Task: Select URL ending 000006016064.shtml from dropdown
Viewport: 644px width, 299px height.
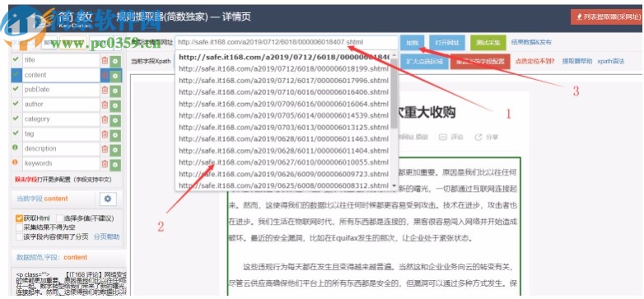Action: coord(283,104)
